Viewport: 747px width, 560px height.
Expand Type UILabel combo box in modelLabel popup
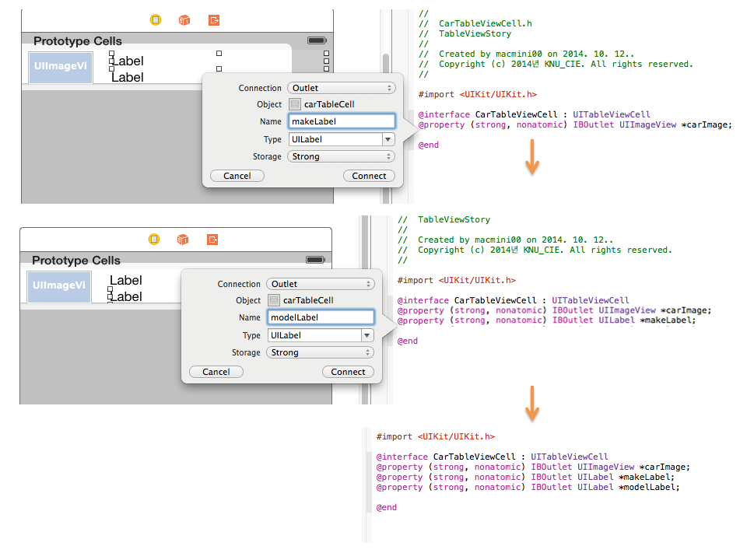coord(366,335)
